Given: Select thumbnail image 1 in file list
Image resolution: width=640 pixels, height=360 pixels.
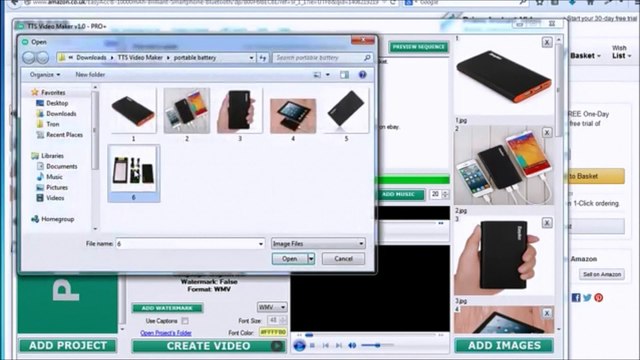Looking at the screenshot, I should (133, 115).
